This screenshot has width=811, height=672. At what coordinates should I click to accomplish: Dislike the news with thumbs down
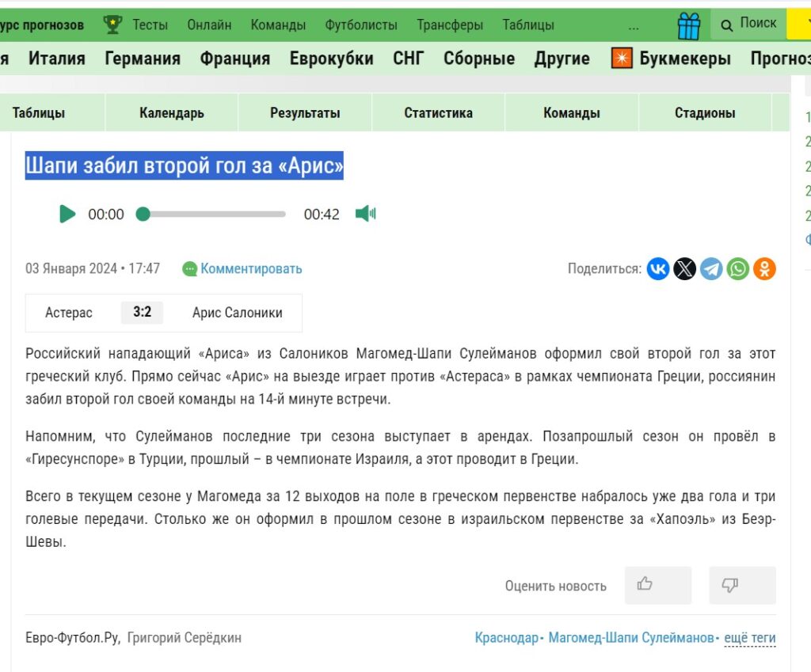[742, 585]
